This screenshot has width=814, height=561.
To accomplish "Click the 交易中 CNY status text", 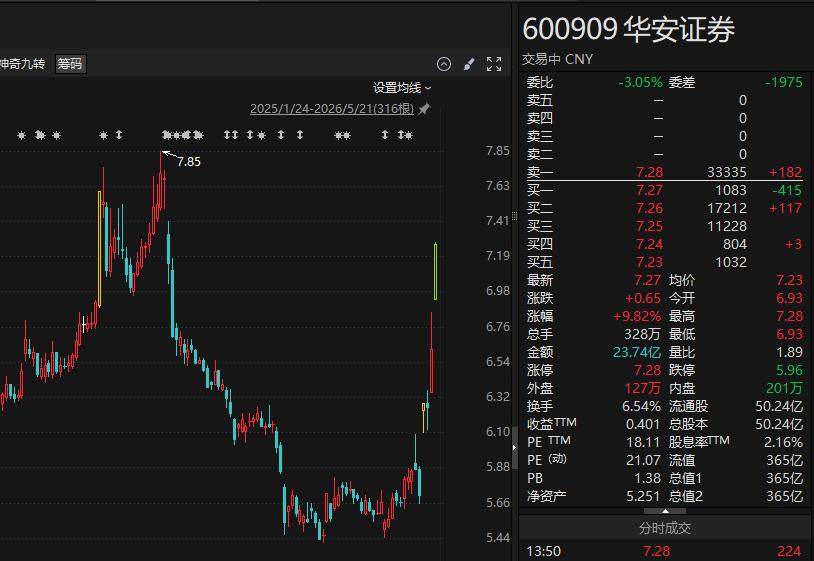I will pos(558,59).
